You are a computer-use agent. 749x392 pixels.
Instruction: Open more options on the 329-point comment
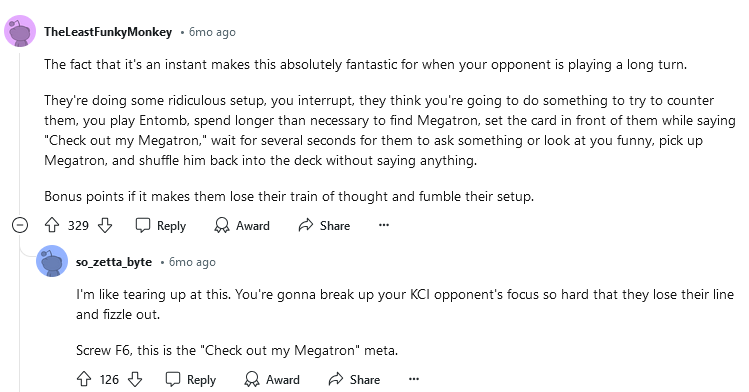(x=384, y=225)
